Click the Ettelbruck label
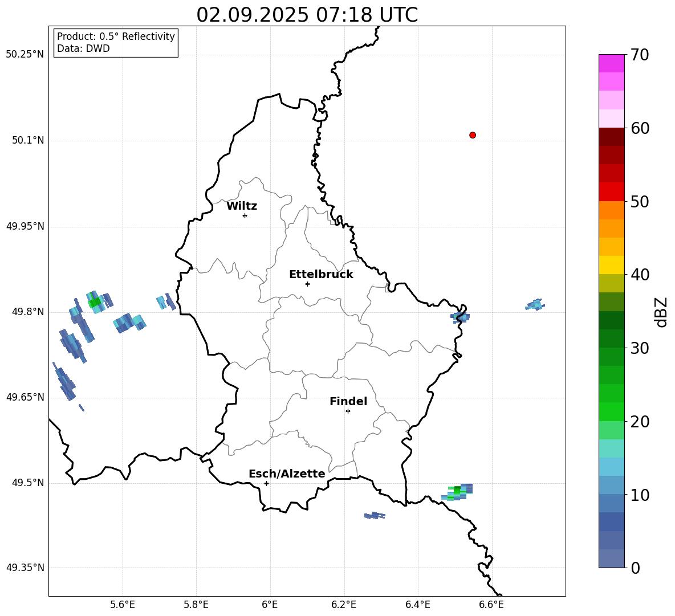 pos(321,275)
